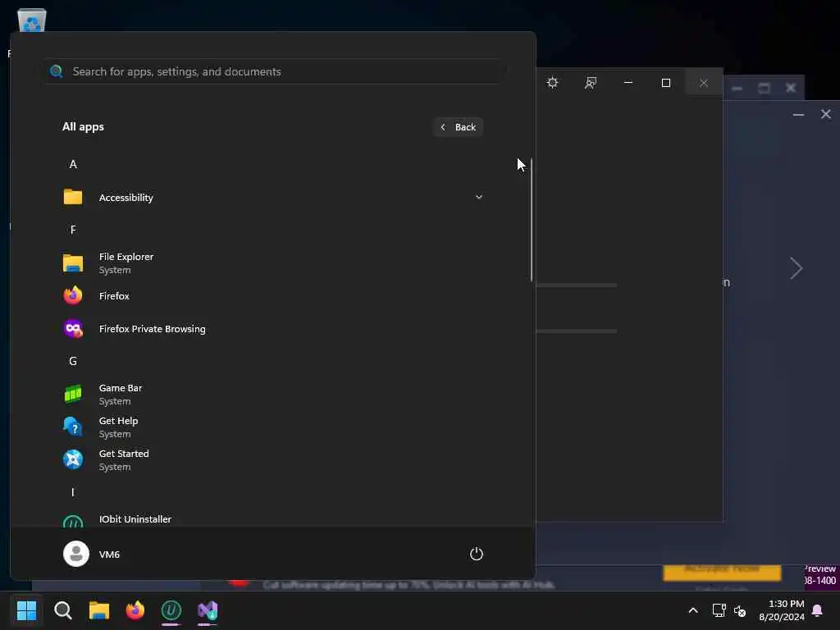Click the green Game Bar icon

(x=73, y=395)
